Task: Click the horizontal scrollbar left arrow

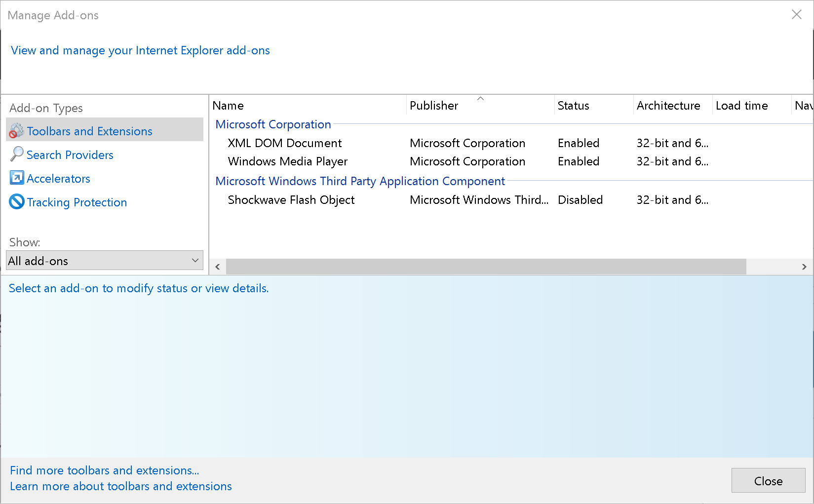Action: pos(218,267)
